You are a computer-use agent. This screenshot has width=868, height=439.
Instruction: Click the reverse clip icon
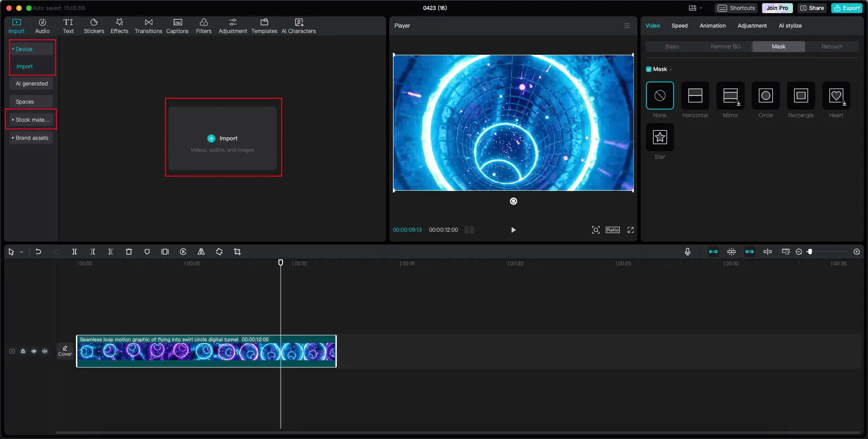183,252
